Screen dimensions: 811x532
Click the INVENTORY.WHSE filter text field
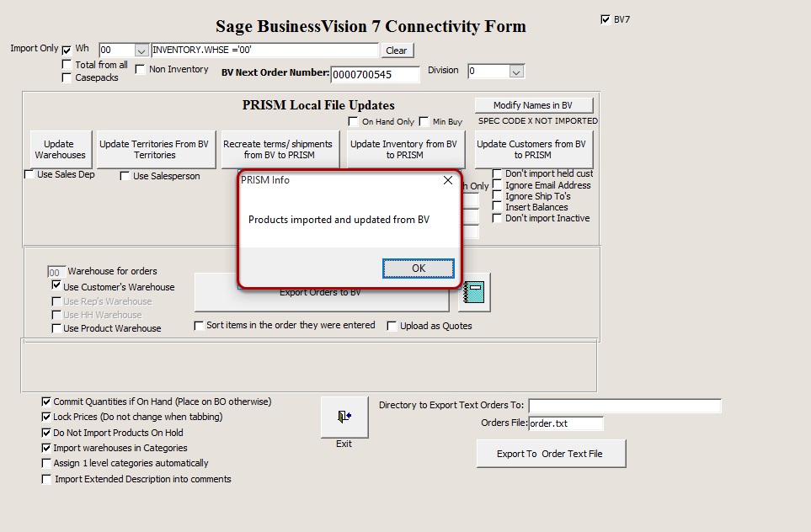click(x=264, y=51)
